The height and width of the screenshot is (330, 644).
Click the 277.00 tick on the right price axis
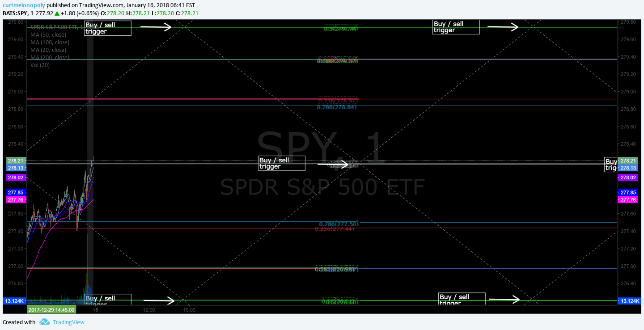[x=628, y=266]
